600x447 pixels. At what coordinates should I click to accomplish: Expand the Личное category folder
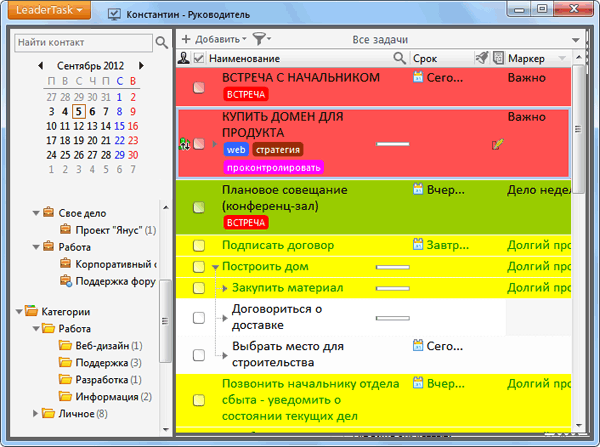pos(35,413)
